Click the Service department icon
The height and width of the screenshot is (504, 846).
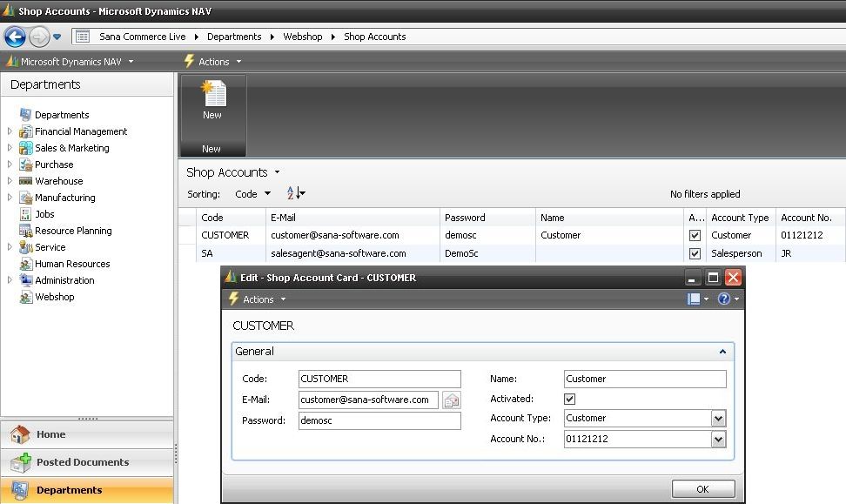pos(25,247)
